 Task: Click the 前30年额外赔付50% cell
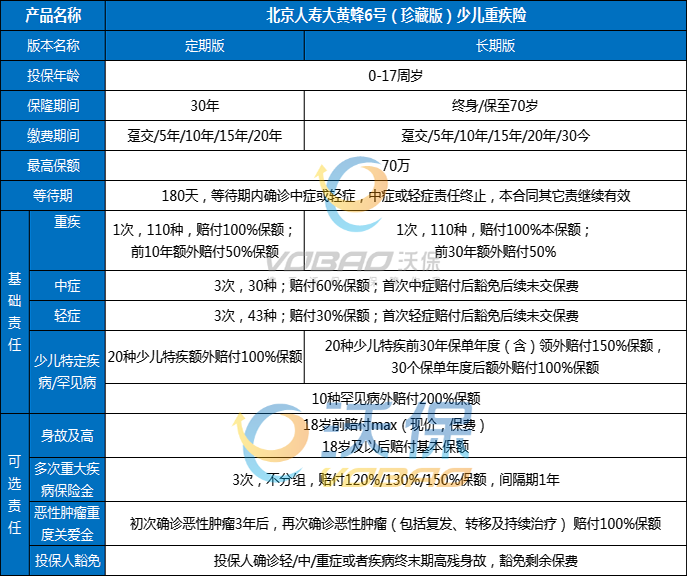(x=496, y=240)
